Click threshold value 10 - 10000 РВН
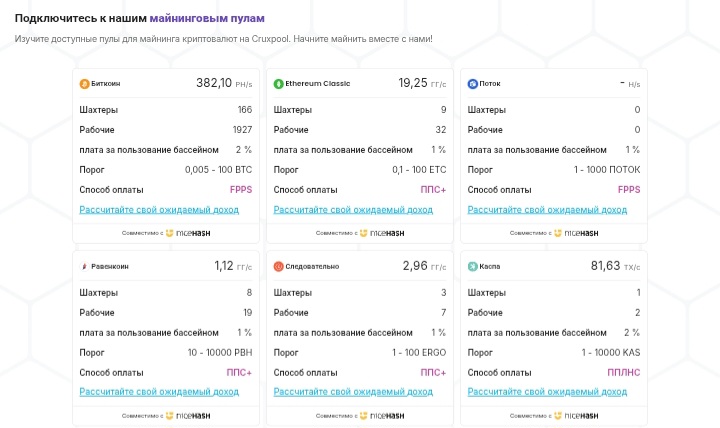 [220, 353]
